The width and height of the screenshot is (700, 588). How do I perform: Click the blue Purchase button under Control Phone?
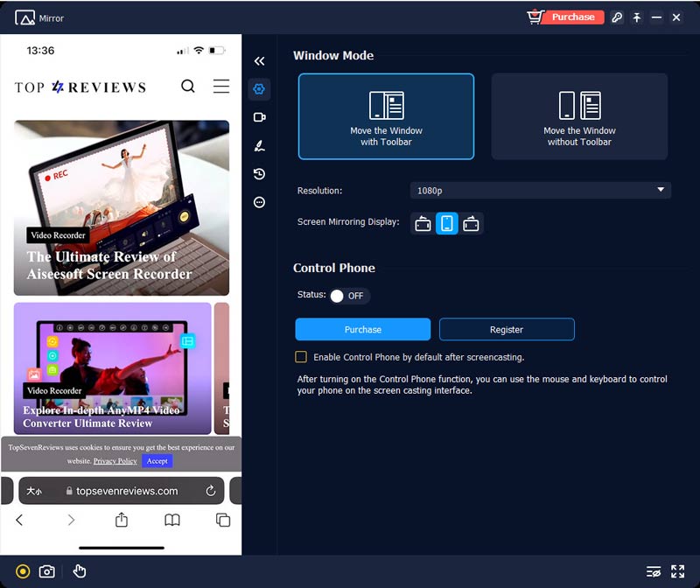[362, 329]
